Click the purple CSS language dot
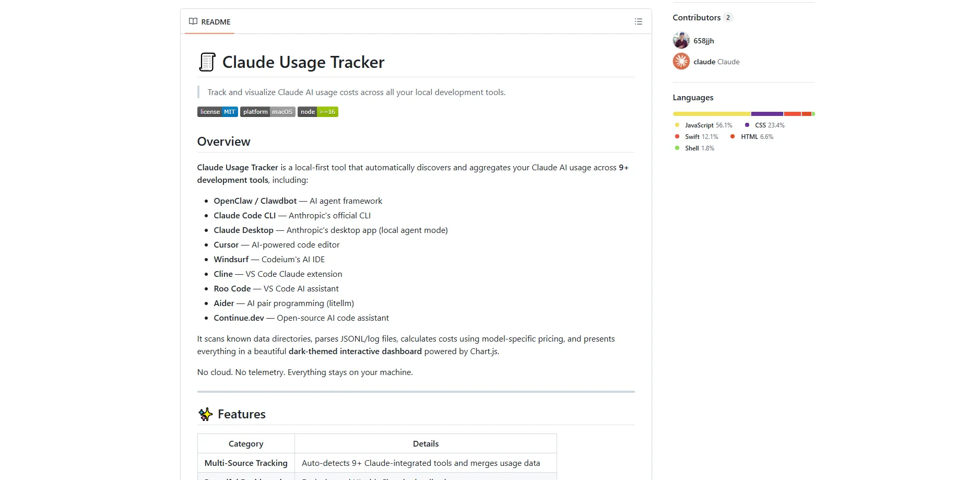This screenshot has height=480, width=980. click(747, 125)
